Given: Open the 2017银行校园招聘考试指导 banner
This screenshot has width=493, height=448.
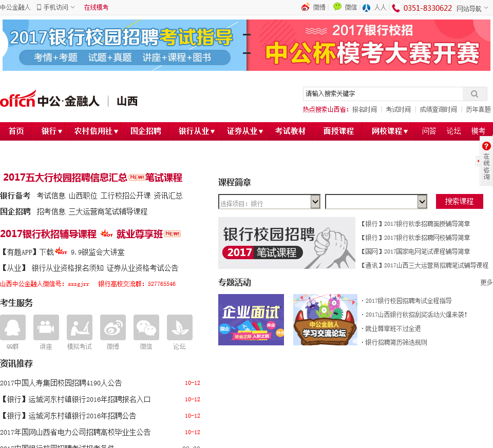Looking at the screenshot, I should tap(124, 45).
